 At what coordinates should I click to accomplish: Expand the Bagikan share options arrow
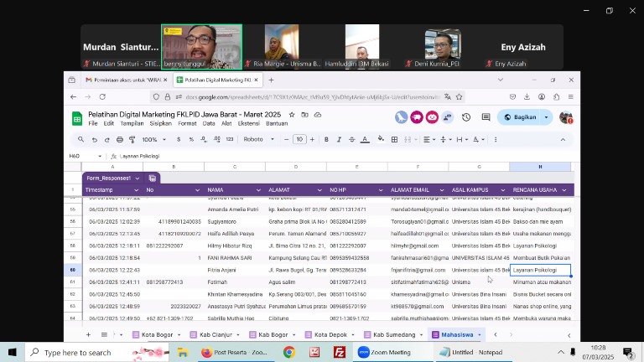point(546,117)
